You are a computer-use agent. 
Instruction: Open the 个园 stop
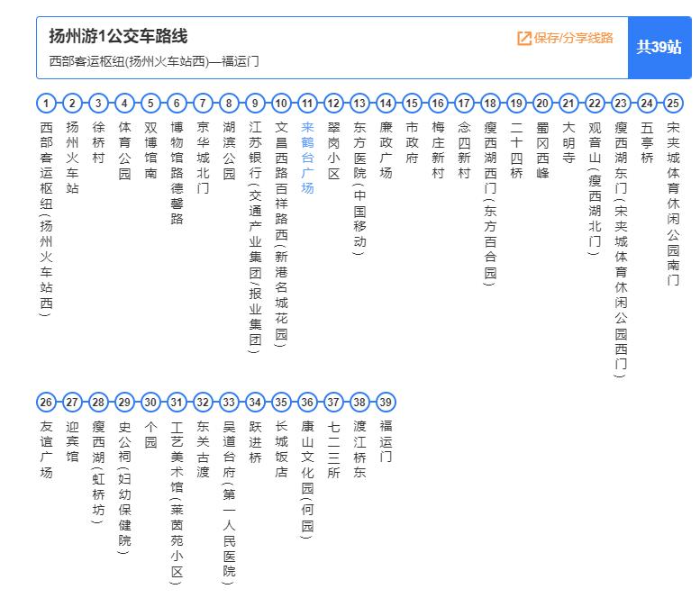tap(150, 434)
